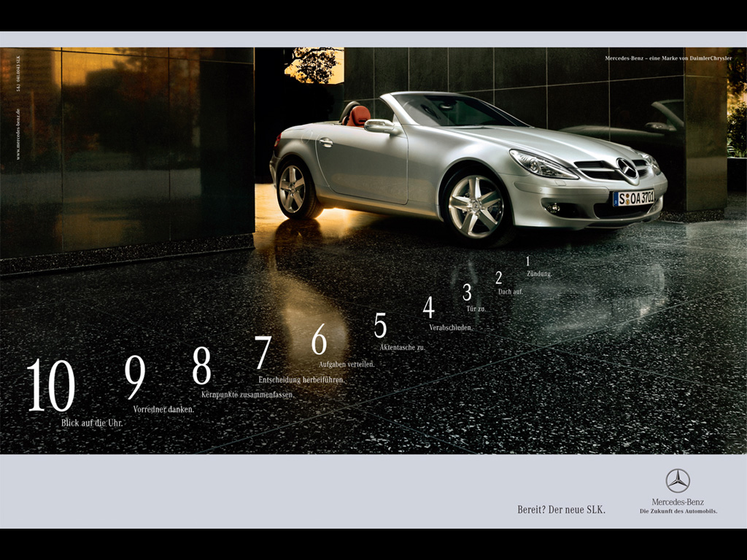The image size is (747, 560).
Task: Select the caption "Tür zu."
Action: (x=476, y=308)
